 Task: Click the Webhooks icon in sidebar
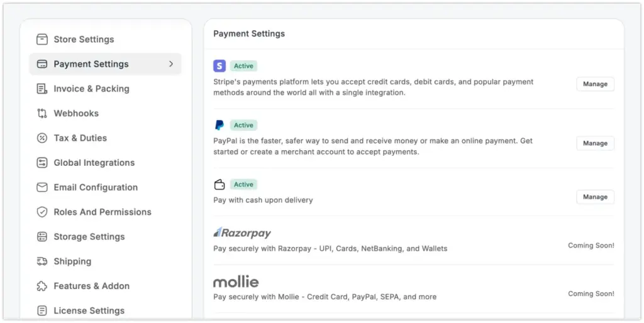tap(42, 114)
